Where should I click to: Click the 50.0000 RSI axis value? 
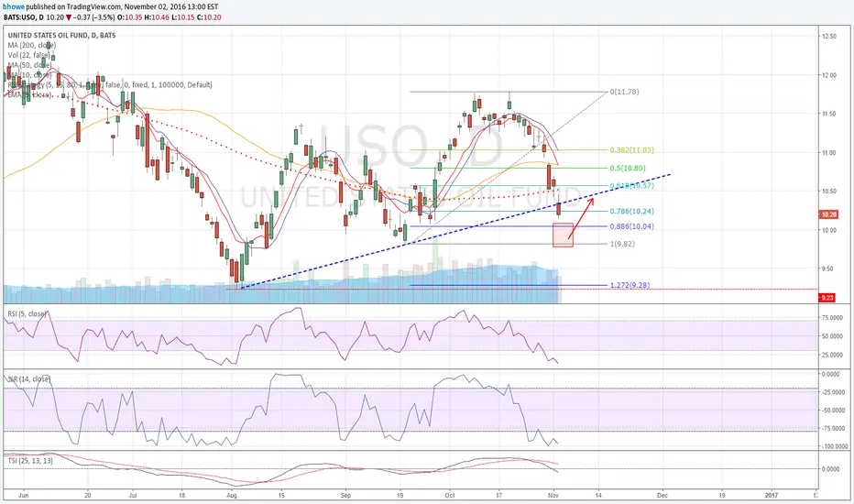click(x=832, y=336)
